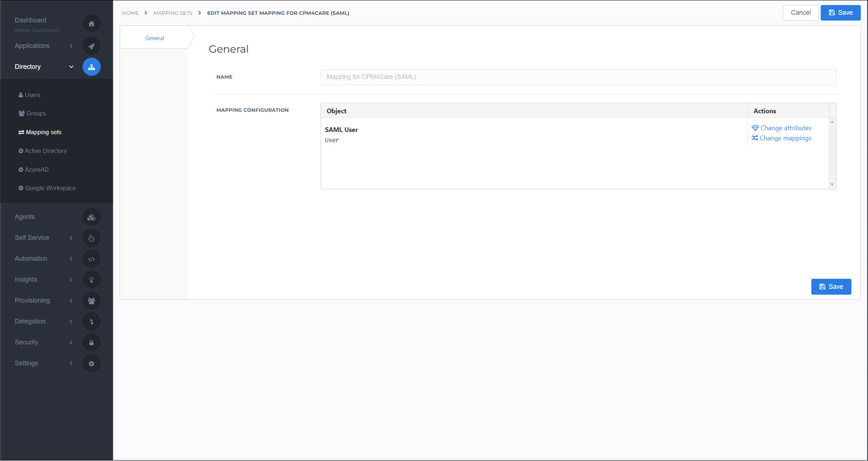Open the Active Directory menu item

coord(42,151)
